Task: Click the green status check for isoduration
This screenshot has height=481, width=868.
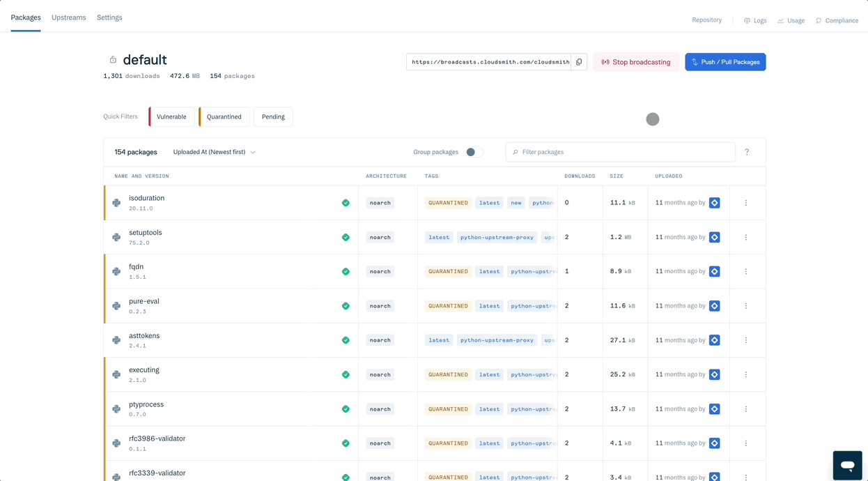Action: [x=346, y=203]
